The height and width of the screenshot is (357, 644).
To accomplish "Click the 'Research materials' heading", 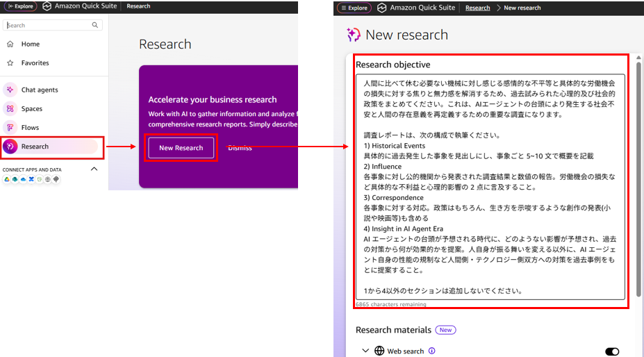I will click(x=393, y=330).
